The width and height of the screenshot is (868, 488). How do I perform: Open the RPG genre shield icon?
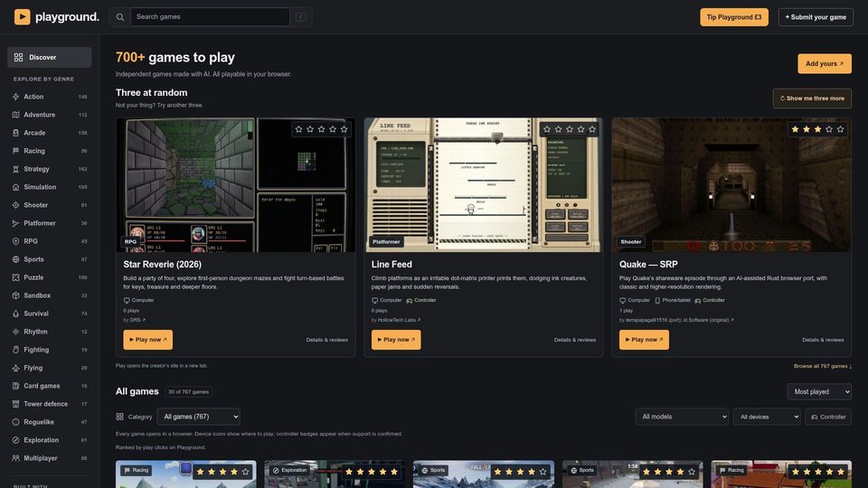[15, 241]
